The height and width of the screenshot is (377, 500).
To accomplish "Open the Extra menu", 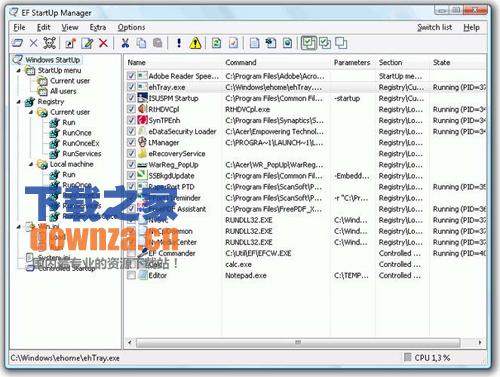I will [98, 27].
